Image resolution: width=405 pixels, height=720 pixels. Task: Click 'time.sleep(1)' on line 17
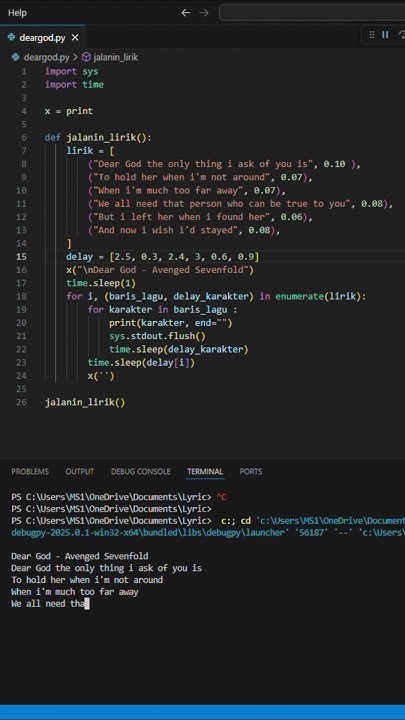pos(101,283)
